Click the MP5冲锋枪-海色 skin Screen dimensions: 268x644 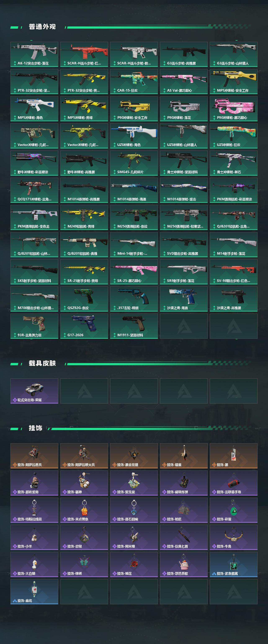point(34,109)
